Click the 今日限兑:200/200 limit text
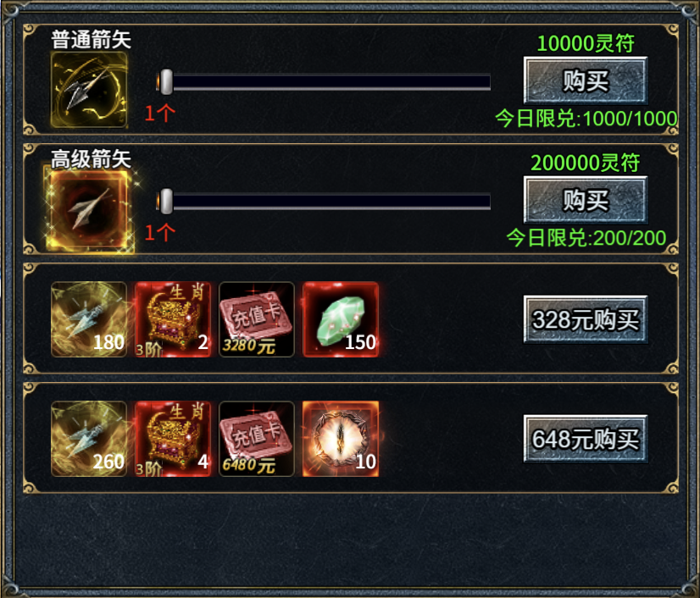Screen dimensions: 700x598 586,238
